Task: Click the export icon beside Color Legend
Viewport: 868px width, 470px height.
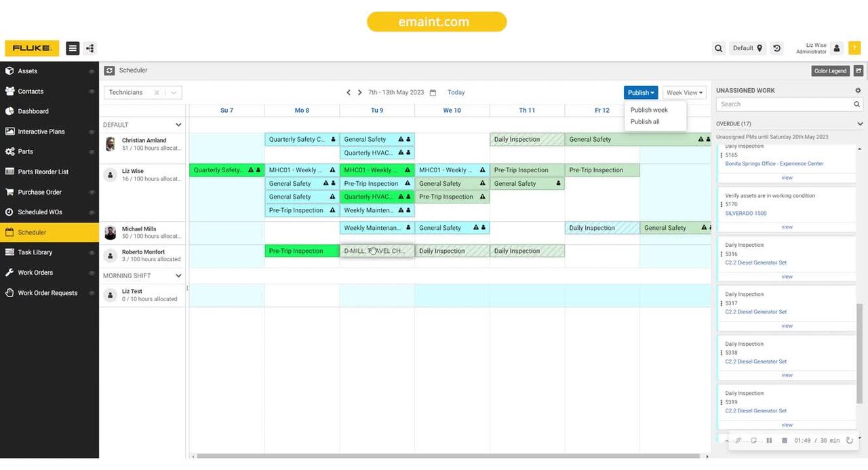Action: pyautogui.click(x=859, y=71)
